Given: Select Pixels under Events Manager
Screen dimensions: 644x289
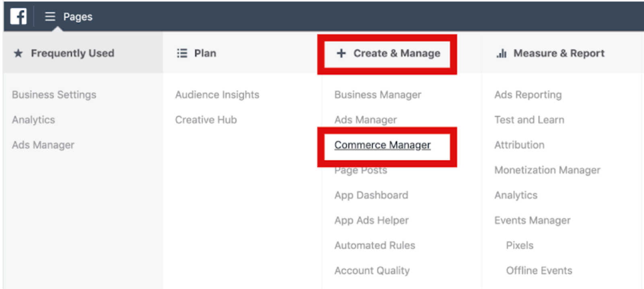Looking at the screenshot, I should (520, 245).
